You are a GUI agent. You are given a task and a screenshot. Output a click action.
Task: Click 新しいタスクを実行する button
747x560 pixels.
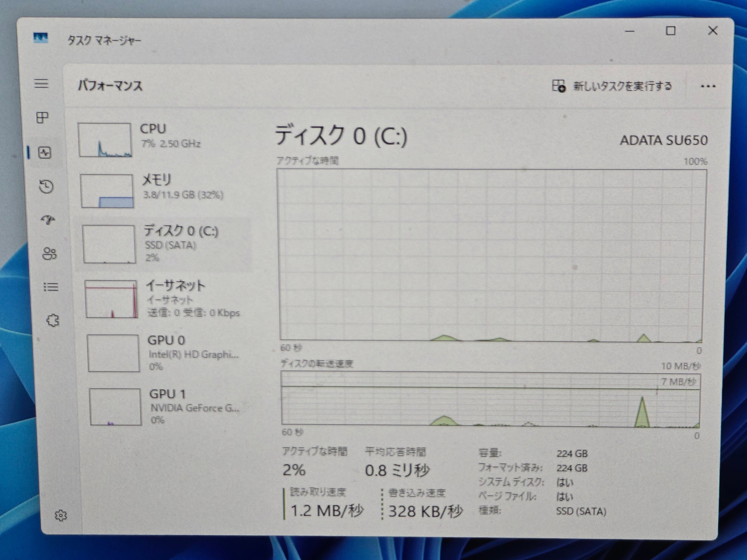[x=612, y=86]
